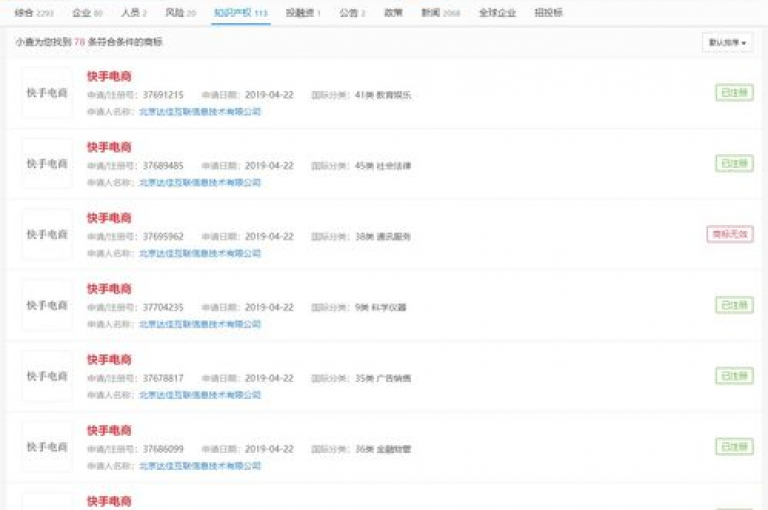Open 快手电商 title for registration 37686099

tap(109, 430)
